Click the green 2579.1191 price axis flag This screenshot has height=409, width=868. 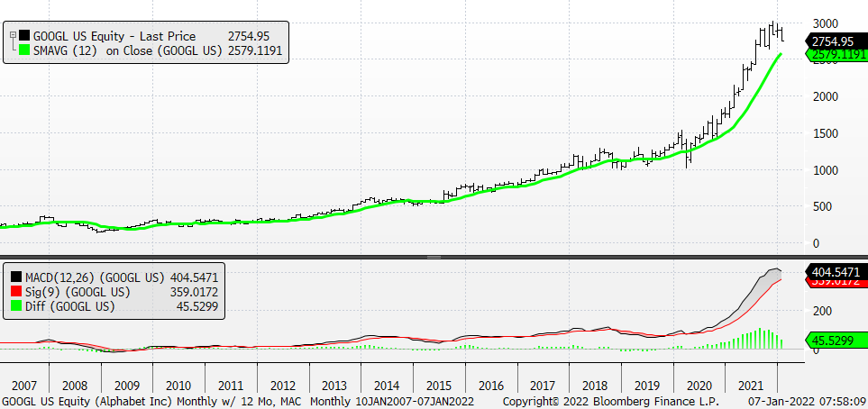click(x=835, y=55)
